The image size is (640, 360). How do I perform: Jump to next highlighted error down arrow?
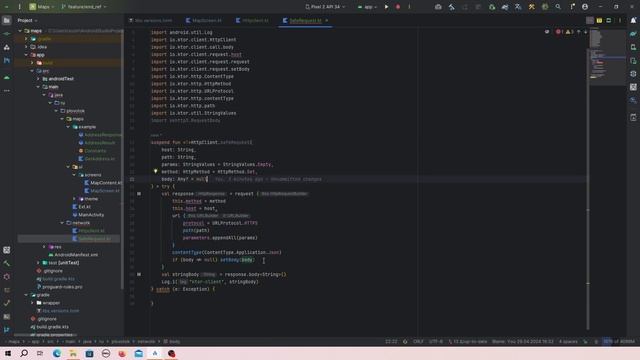tap(585, 32)
